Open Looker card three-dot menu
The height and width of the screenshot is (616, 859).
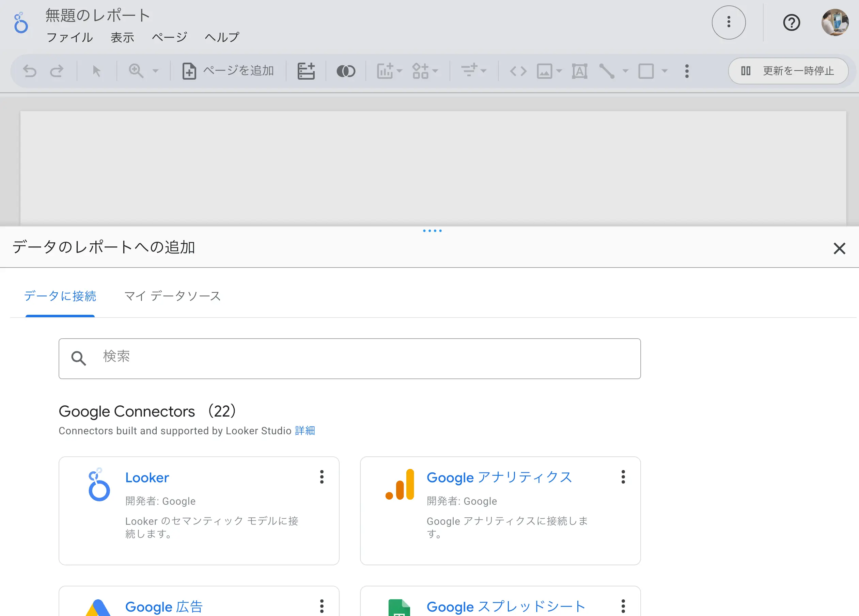click(322, 477)
